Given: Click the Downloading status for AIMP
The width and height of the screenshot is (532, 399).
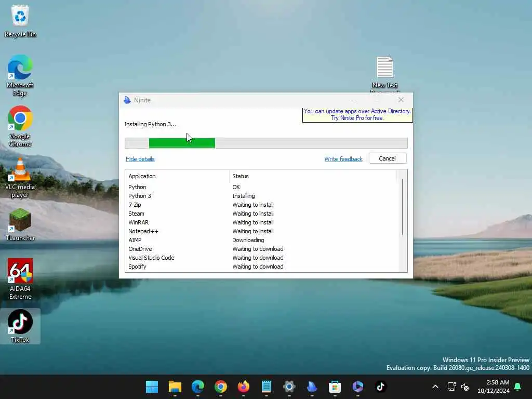Looking at the screenshot, I should (248, 240).
